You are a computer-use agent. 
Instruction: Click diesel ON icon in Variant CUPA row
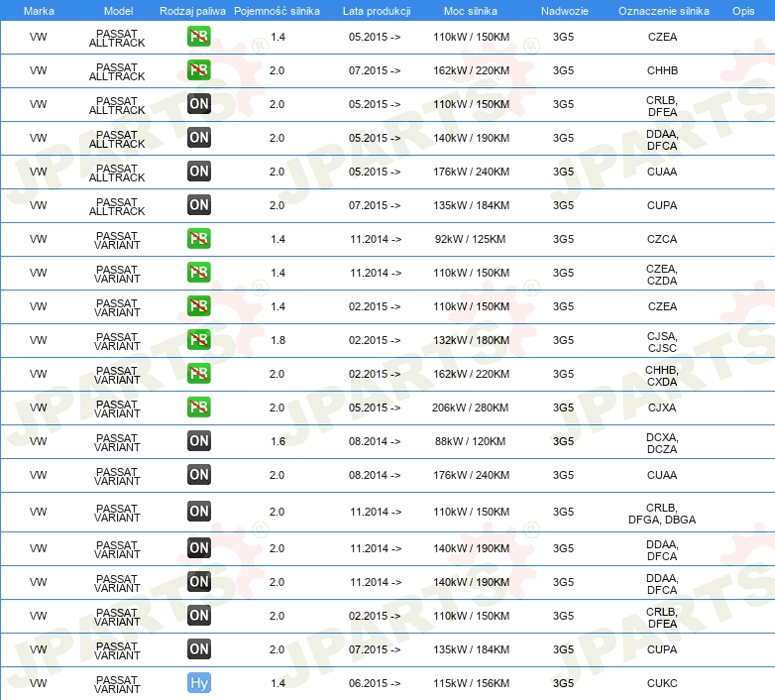[x=198, y=649]
